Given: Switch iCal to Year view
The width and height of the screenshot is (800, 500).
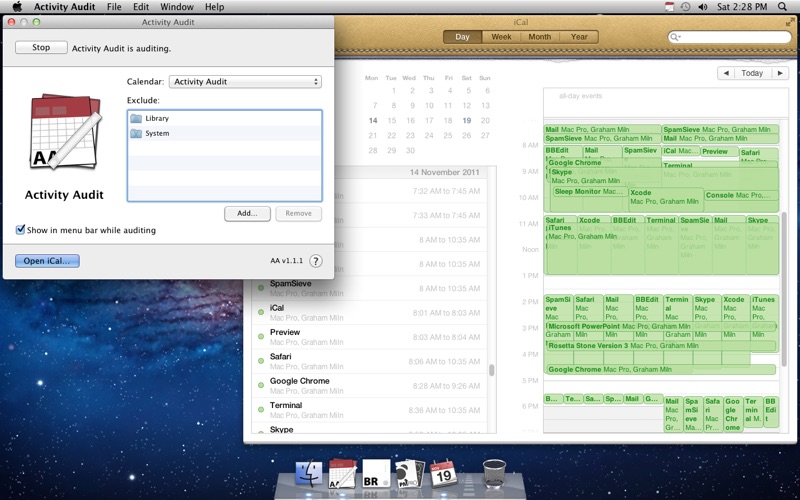Looking at the screenshot, I should coord(579,37).
